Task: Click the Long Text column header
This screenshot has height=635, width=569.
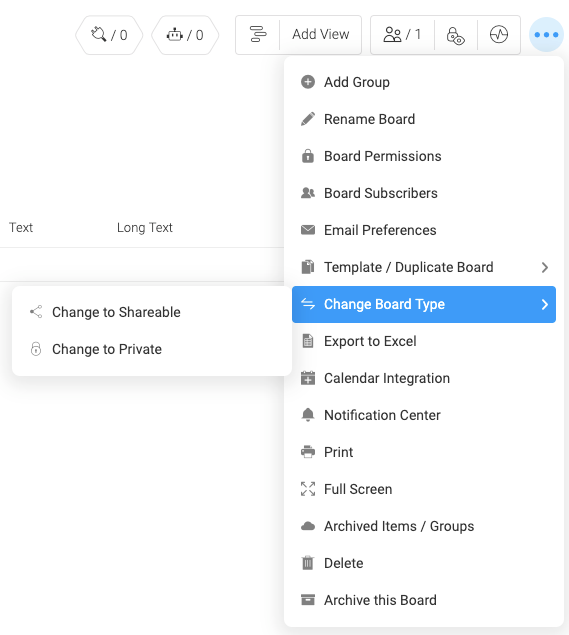Action: (145, 228)
